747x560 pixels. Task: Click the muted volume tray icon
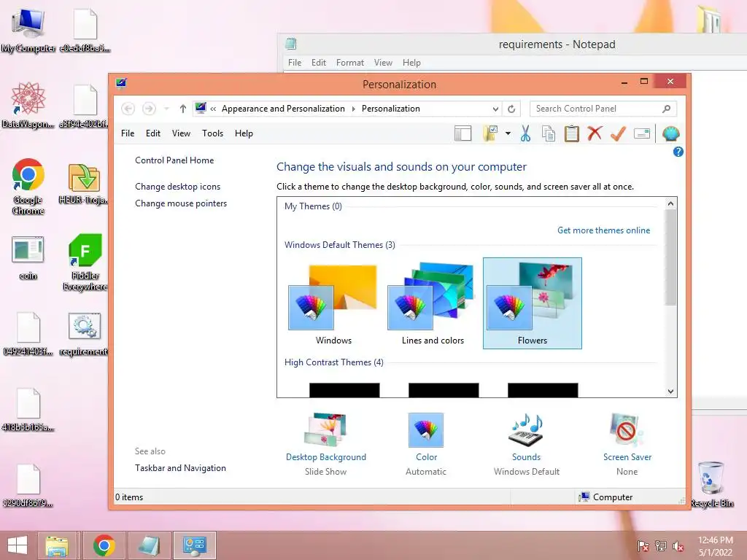click(x=678, y=546)
